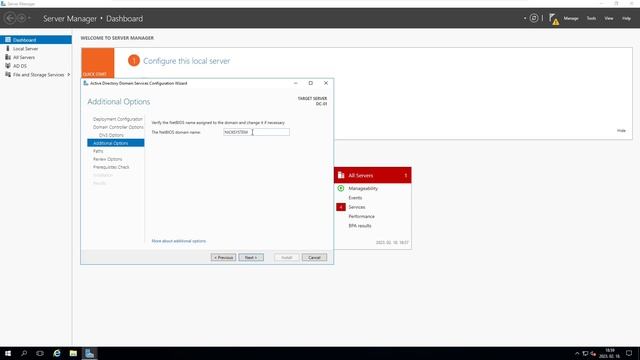Click green Manageability status icon

[341, 188]
